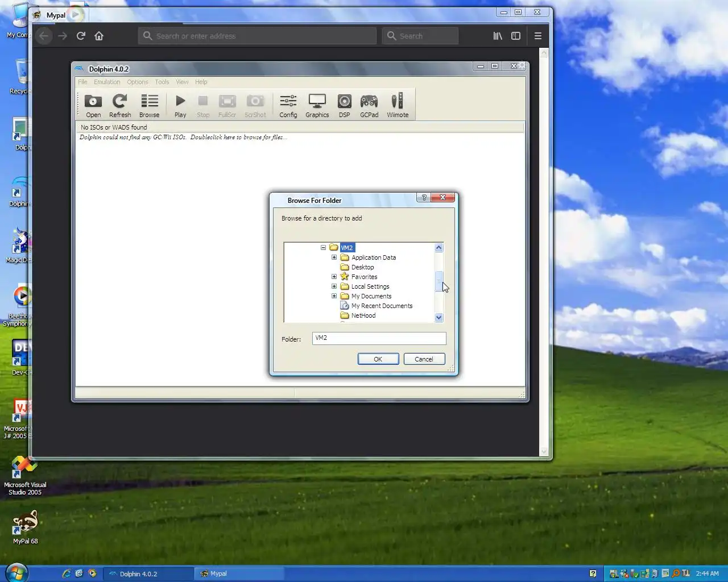Click the Mypal window scroll down arrow
728x582 pixels.
coord(544,452)
